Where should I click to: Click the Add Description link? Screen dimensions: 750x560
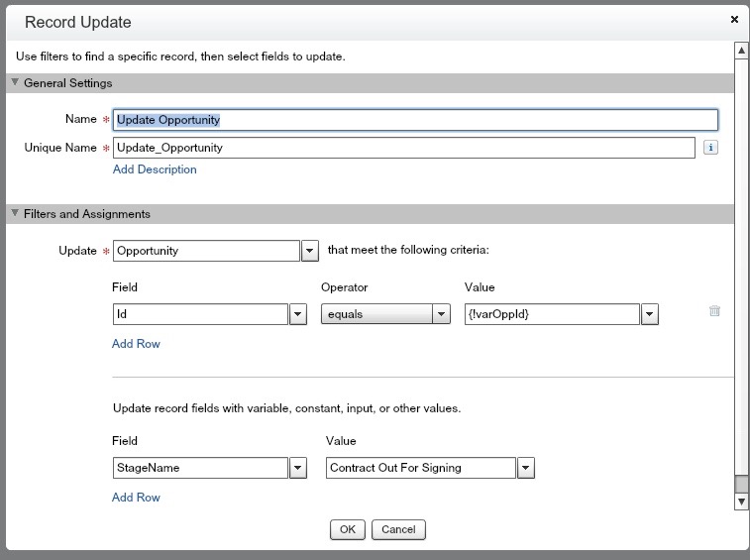(x=155, y=169)
